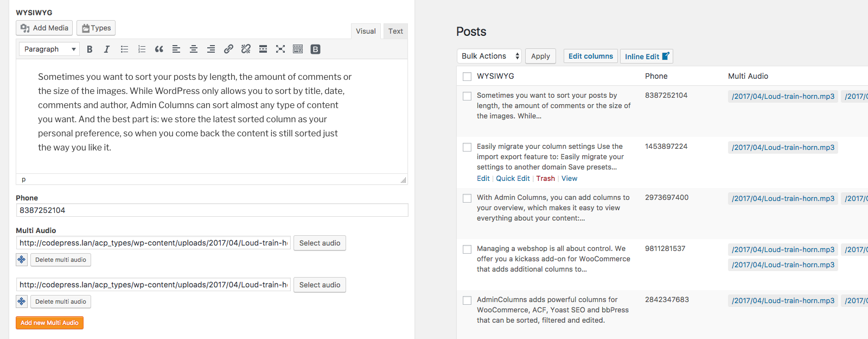Select the post with phone 8387252104
The width and height of the screenshot is (868, 339).
[x=467, y=96]
